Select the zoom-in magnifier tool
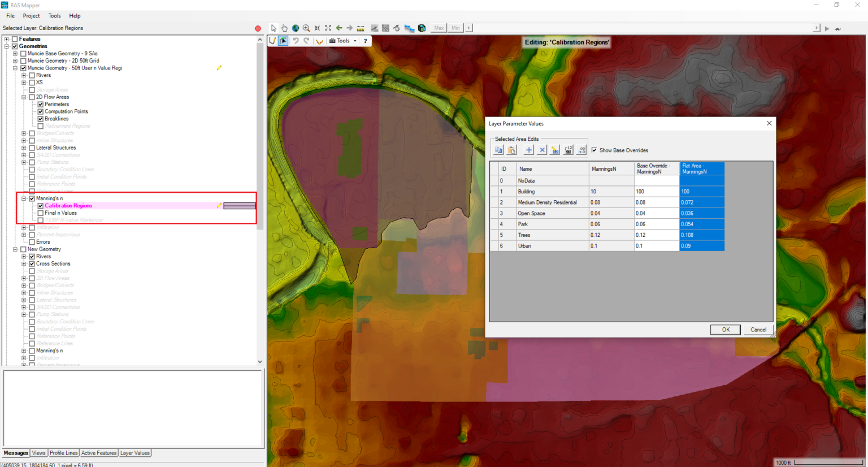This screenshot has width=868, height=467. (x=306, y=28)
